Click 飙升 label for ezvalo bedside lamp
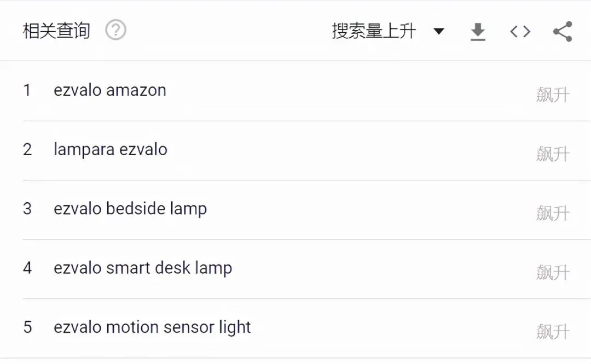591x364 pixels. [x=553, y=213]
